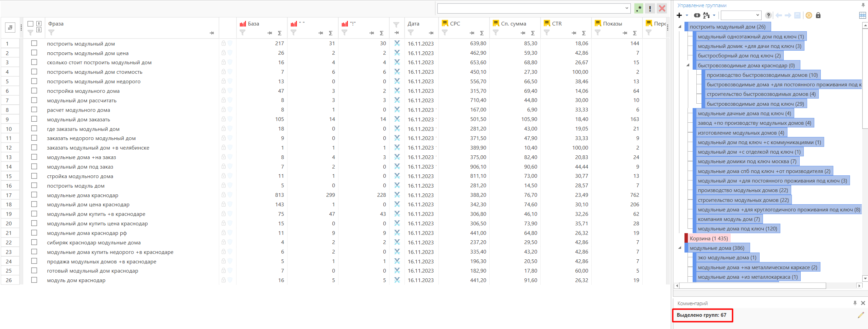Open the question mark help icon

point(768,15)
